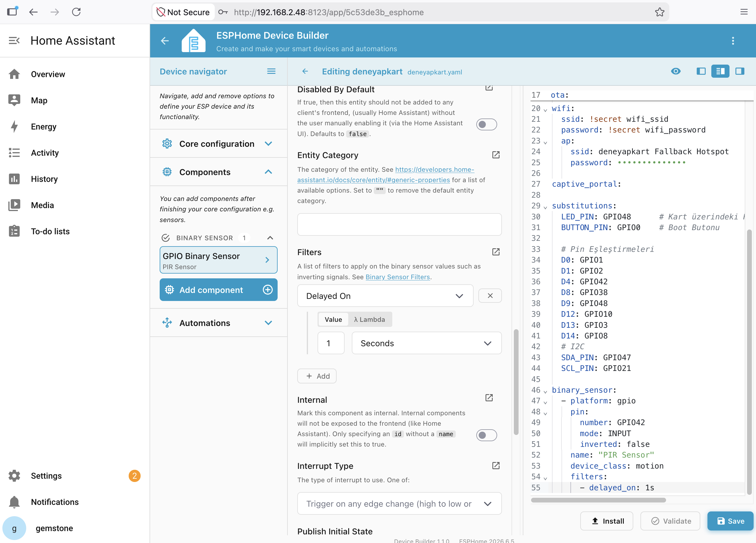This screenshot has width=756, height=543.
Task: Expand the Automations section
Action: (x=218, y=323)
